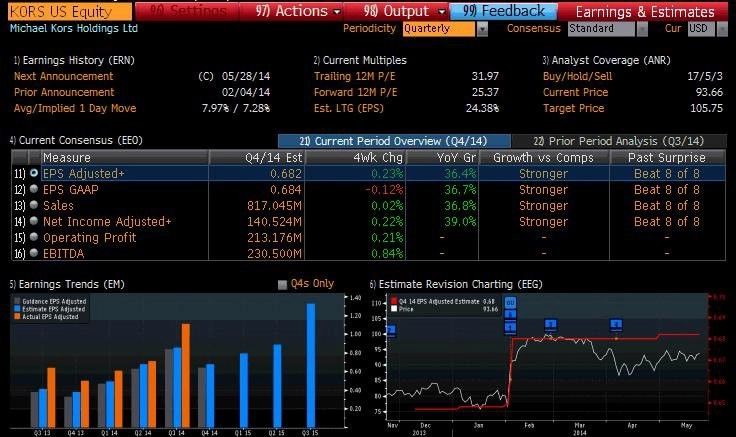Viewport: 736px width, 437px height.
Task: Click the orange Q3 14 actual EPS bar
Action: 186,376
